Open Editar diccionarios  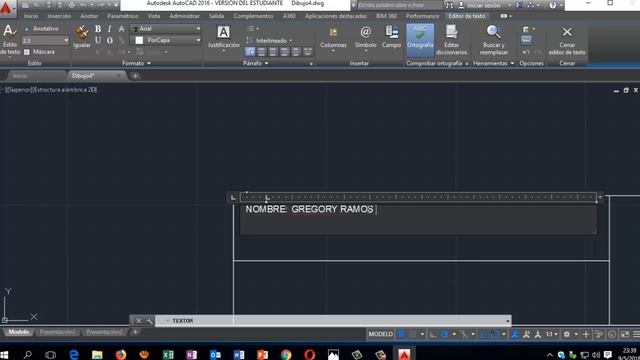click(451, 40)
